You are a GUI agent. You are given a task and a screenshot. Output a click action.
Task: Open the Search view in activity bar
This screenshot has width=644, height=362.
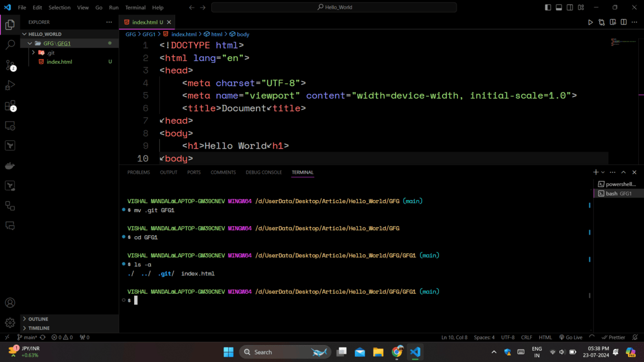pos(10,44)
